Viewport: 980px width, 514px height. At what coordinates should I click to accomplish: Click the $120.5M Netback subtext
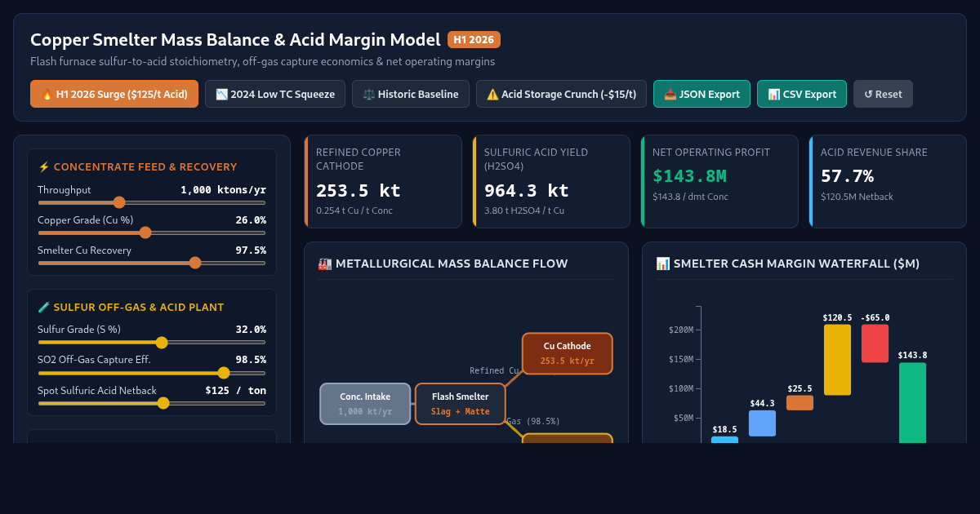pyautogui.click(x=857, y=197)
